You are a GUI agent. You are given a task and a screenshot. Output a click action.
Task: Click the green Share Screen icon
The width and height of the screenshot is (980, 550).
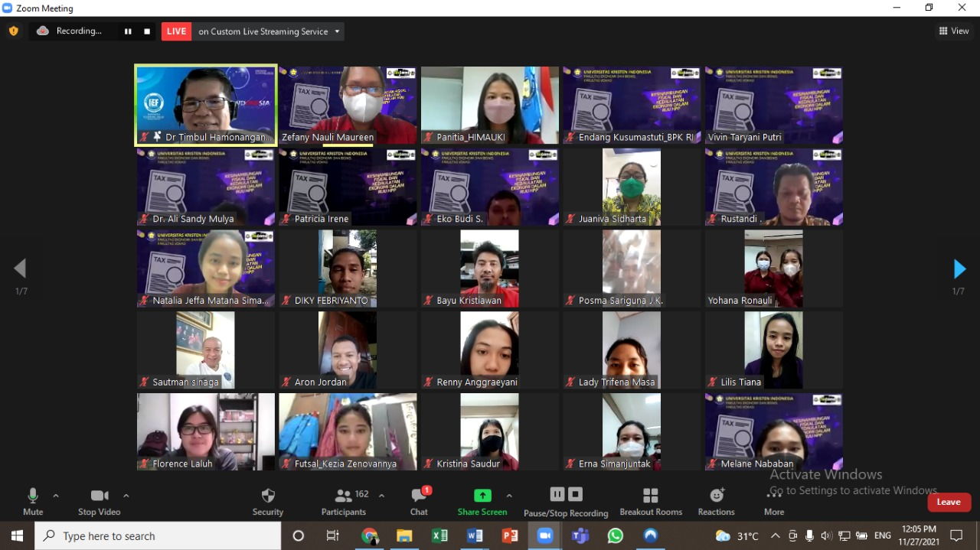point(482,496)
